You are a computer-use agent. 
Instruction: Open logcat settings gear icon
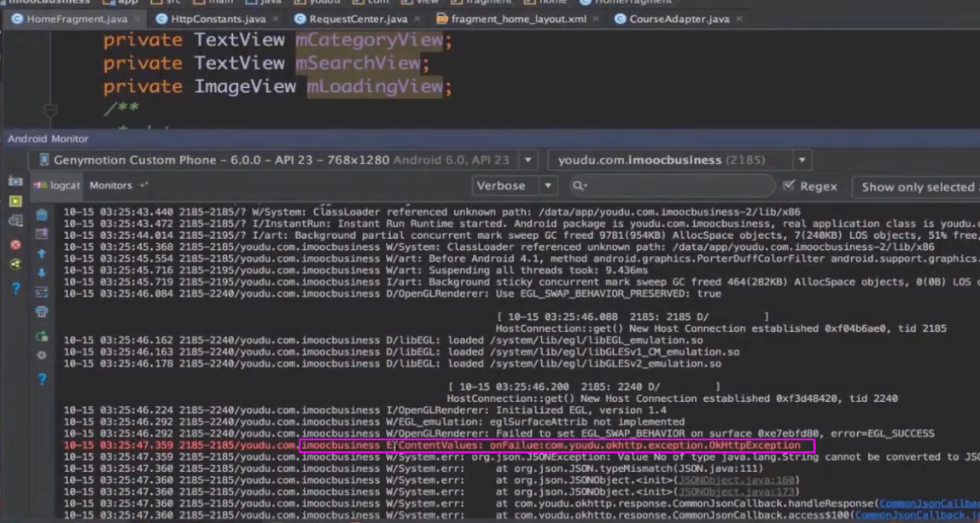(41, 356)
